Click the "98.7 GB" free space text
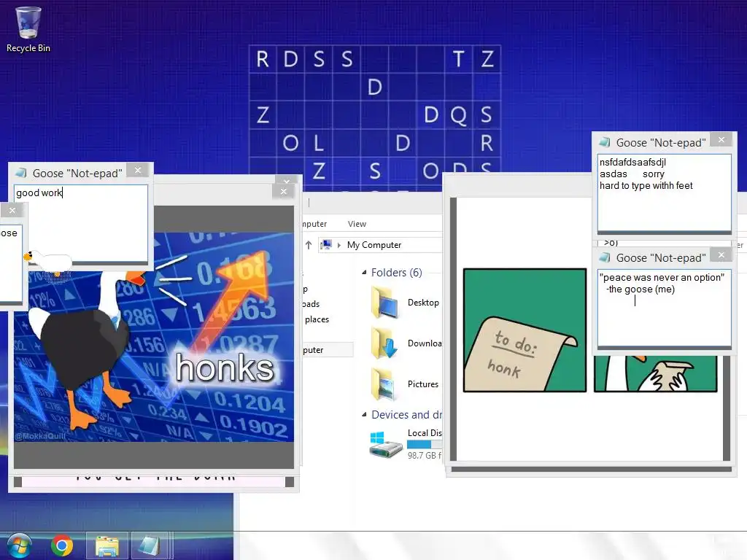The image size is (747, 560). coord(425,456)
